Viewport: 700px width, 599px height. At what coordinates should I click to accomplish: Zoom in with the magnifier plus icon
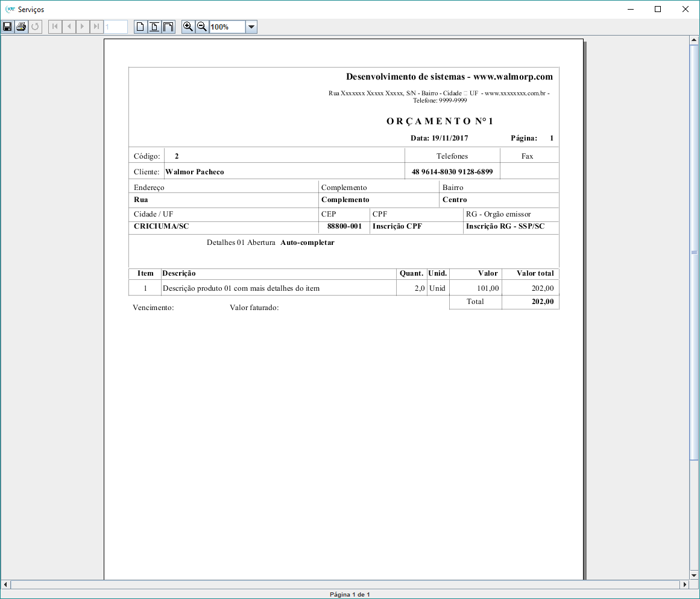click(188, 27)
